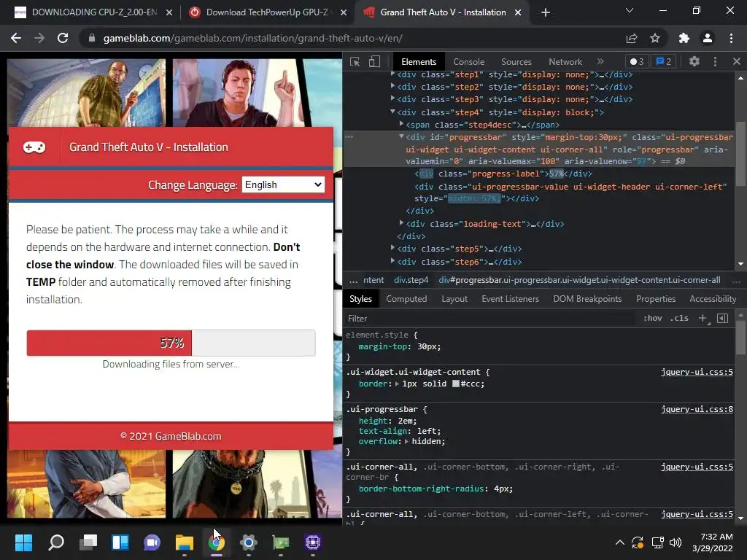Open File Explorer from the taskbar
This screenshot has height=560, width=747.
pos(185,542)
